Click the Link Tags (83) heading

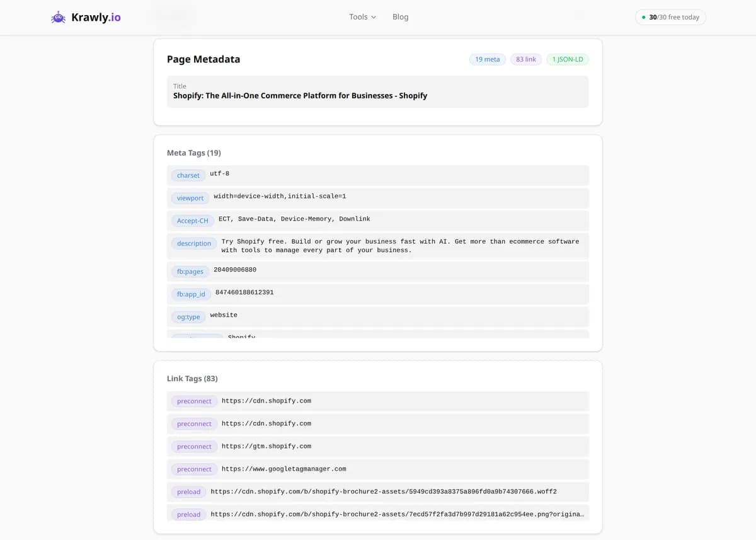[x=192, y=379]
